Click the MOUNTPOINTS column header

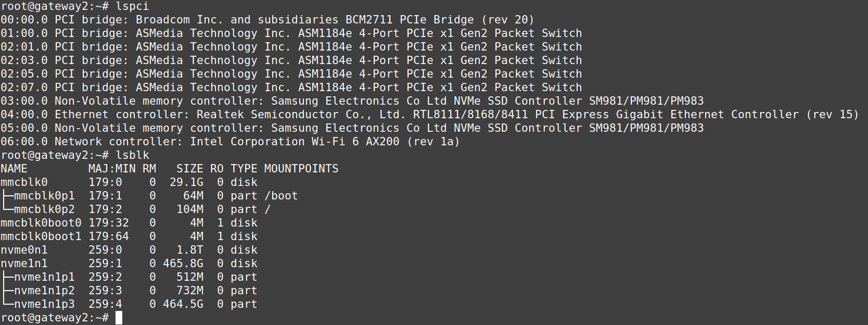click(301, 169)
